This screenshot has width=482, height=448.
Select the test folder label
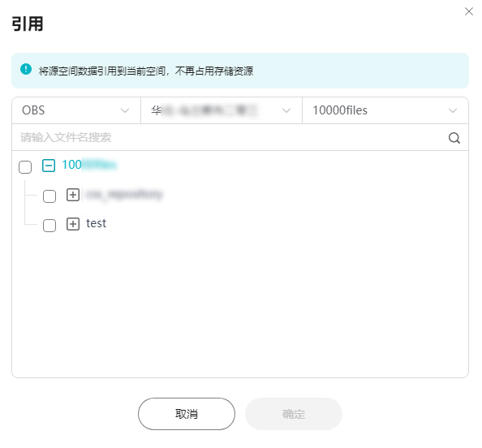coord(97,223)
